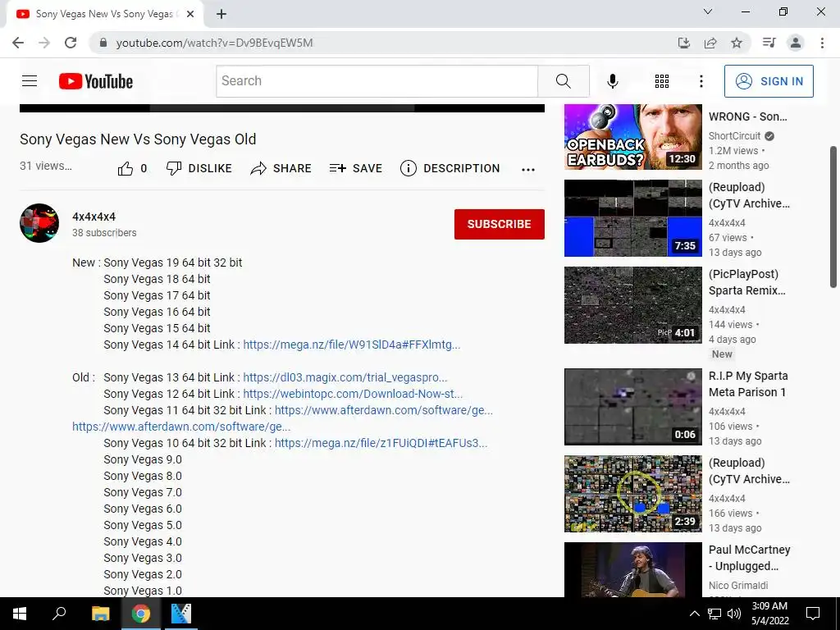This screenshot has width=840, height=630.
Task: Open the 4x4x4x4 channel avatar
Action: (x=39, y=223)
